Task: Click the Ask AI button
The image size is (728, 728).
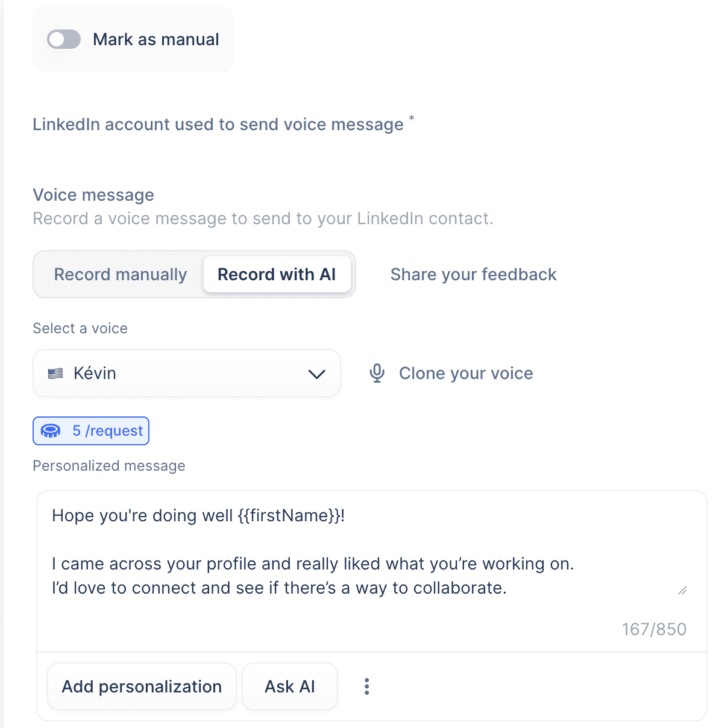Action: click(x=290, y=686)
